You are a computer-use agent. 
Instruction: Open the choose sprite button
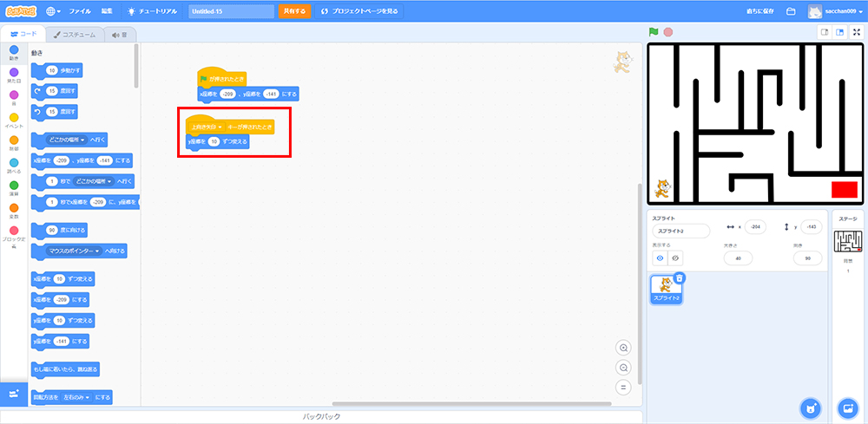point(809,408)
